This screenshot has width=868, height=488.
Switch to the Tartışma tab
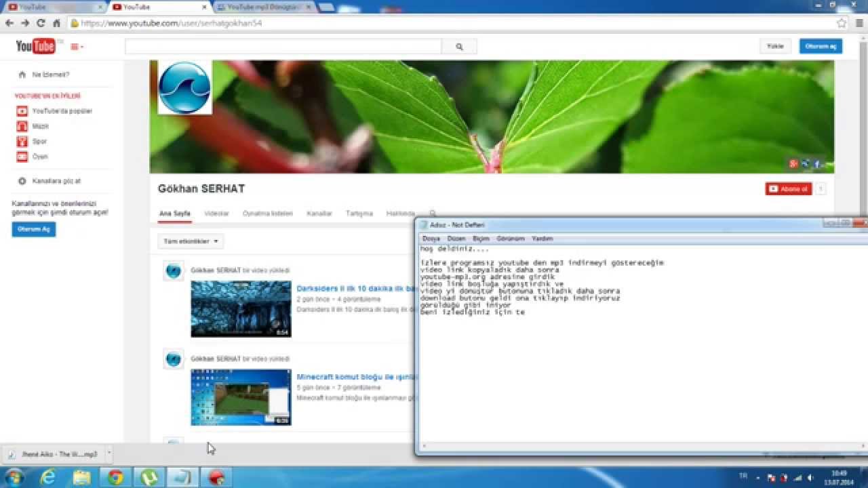pyautogui.click(x=359, y=213)
